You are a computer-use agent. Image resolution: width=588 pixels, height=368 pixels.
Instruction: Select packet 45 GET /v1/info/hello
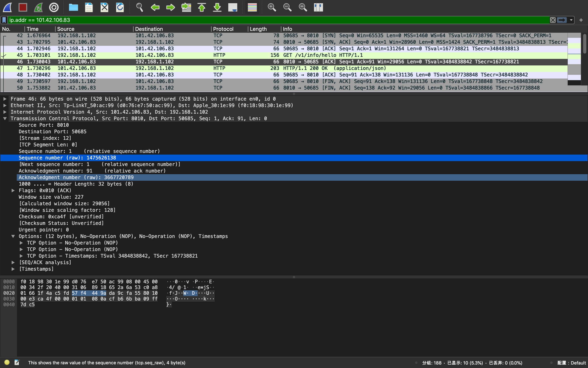click(284, 55)
